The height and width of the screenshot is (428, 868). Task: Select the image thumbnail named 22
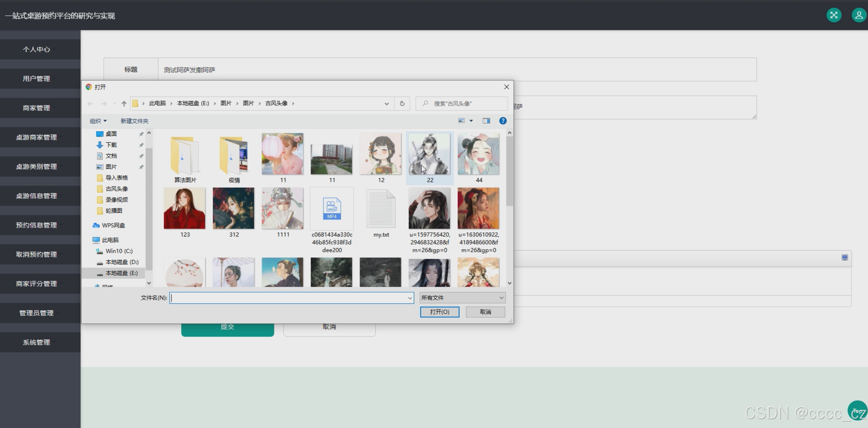(430, 155)
